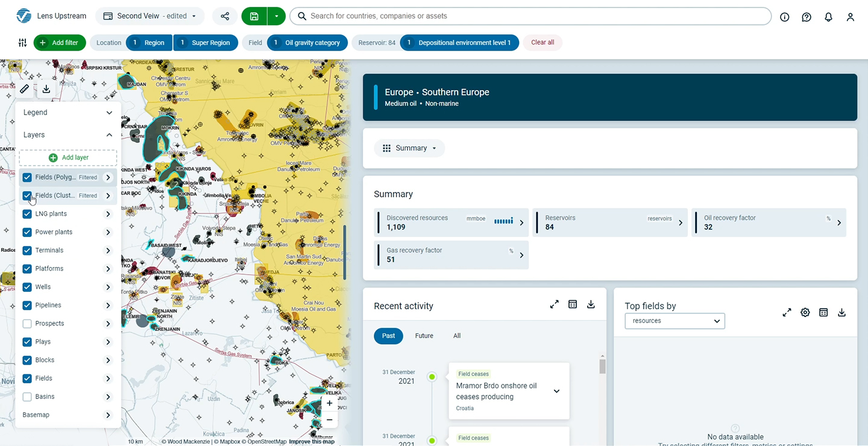Open the notifications bell

829,17
